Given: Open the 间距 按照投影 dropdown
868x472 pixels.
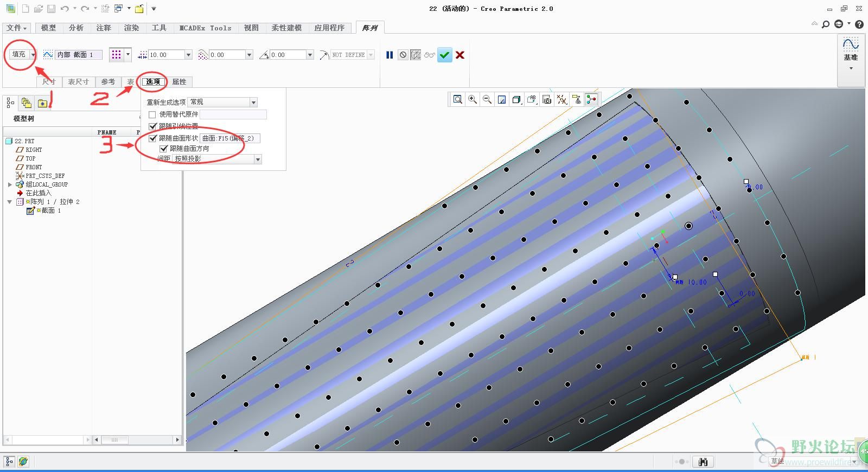Looking at the screenshot, I should click(258, 159).
